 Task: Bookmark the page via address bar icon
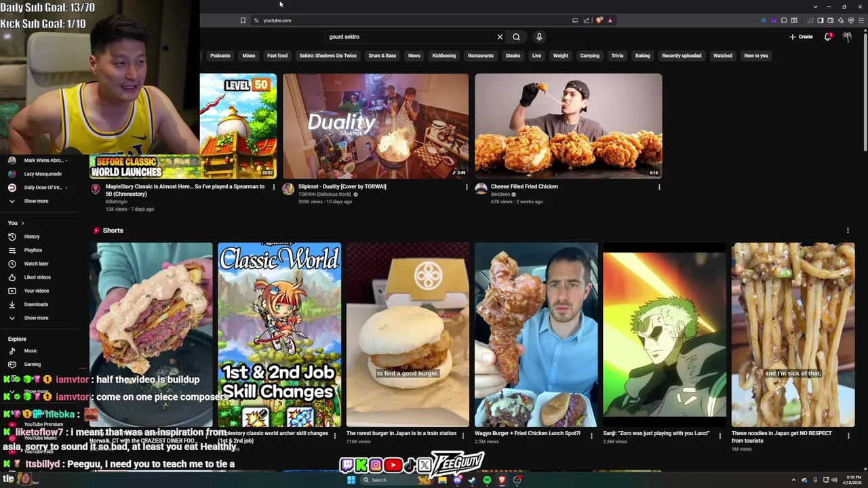(x=243, y=20)
